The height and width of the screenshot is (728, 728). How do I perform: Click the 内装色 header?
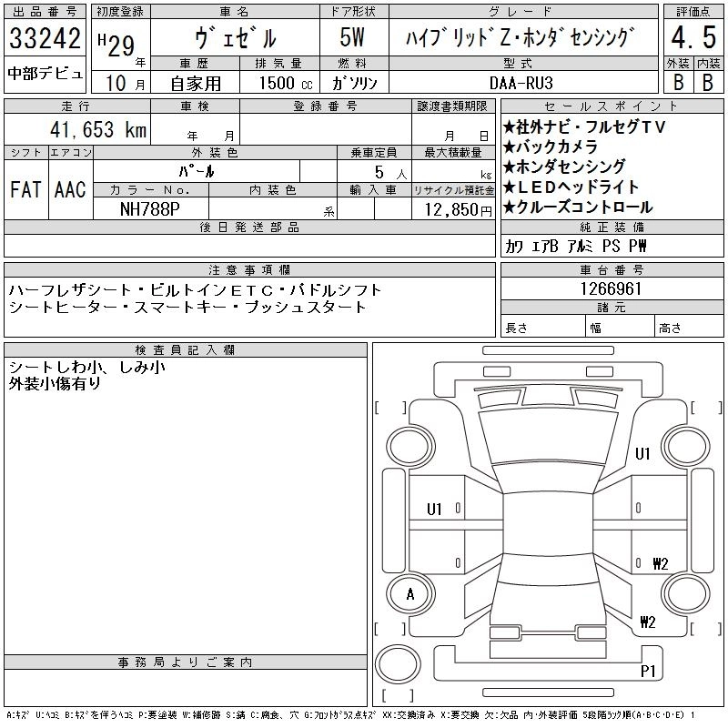(x=273, y=190)
